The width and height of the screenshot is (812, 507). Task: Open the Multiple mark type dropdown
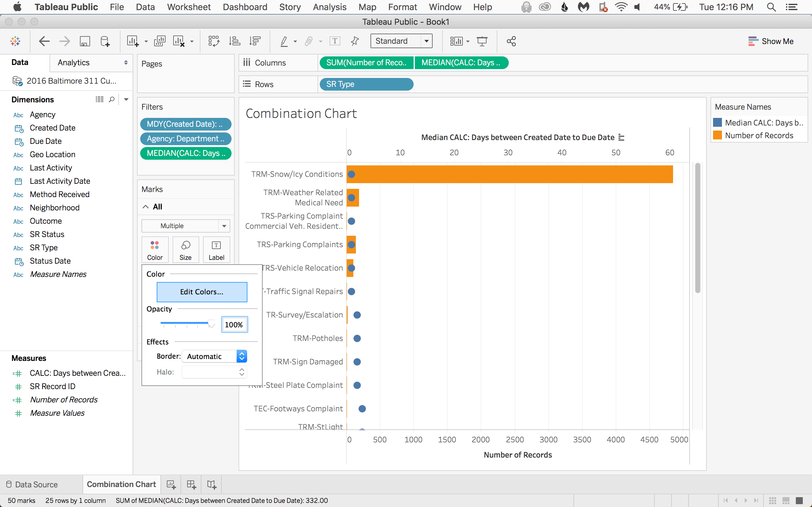click(x=186, y=226)
